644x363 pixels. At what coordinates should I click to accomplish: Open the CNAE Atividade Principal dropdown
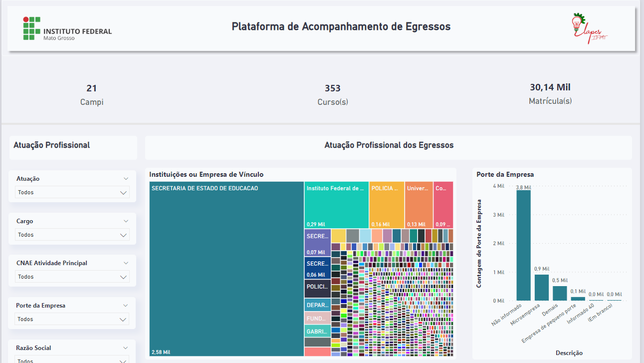72,277
